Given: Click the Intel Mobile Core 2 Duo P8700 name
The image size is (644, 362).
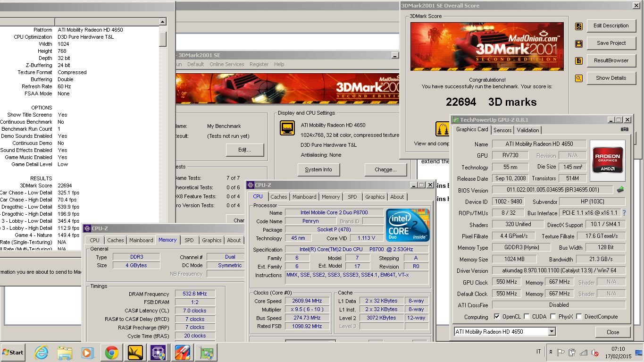Looking at the screenshot, I should pyautogui.click(x=334, y=212).
